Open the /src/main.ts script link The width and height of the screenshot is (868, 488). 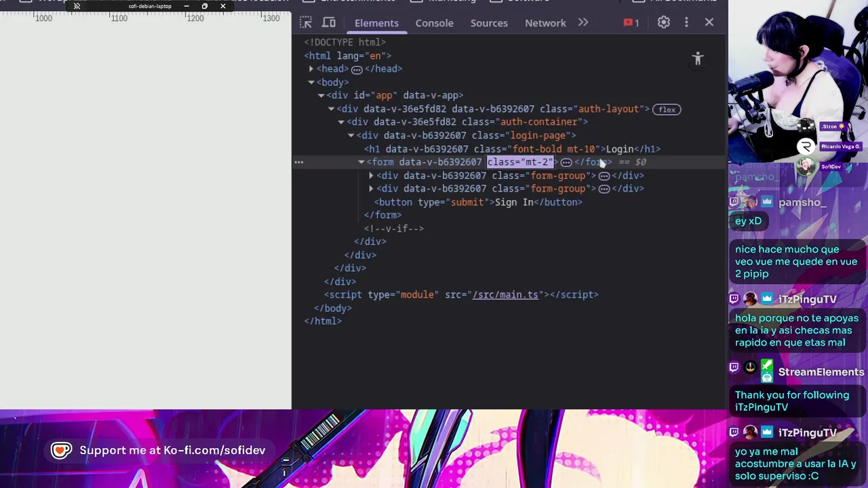(505, 295)
